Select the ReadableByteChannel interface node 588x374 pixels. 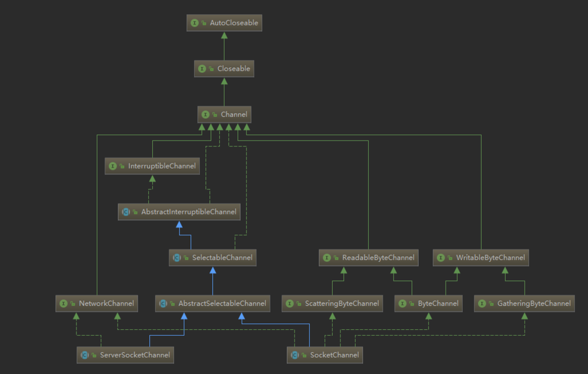click(x=369, y=258)
